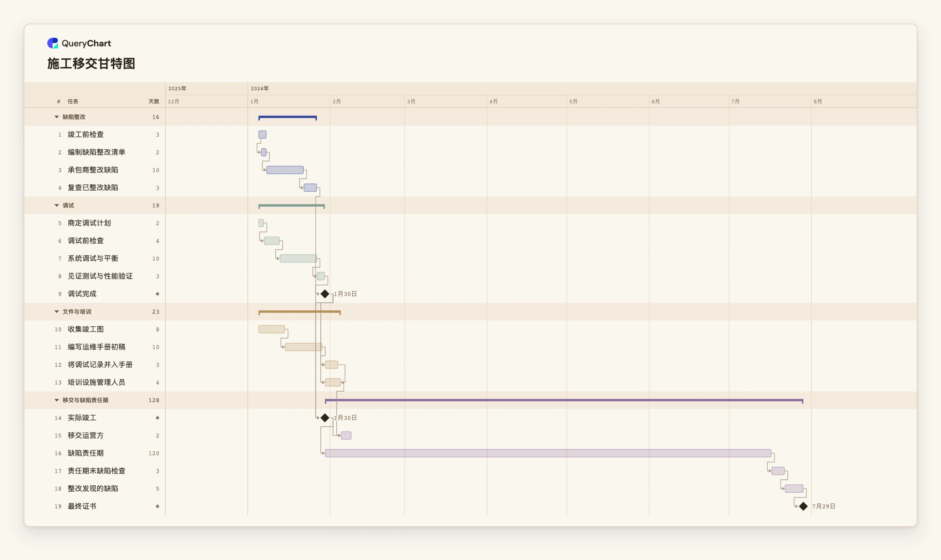The image size is (941, 560).
Task: Click the QueryChart logo icon
Action: [x=52, y=43]
